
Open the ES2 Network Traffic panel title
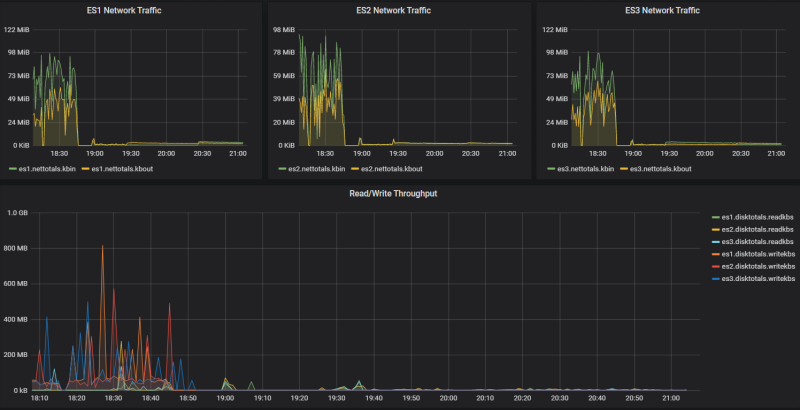[393, 10]
